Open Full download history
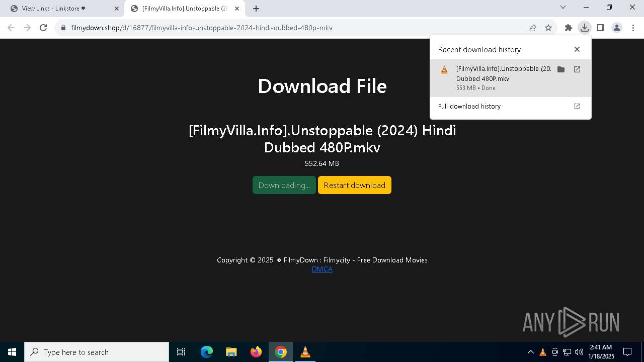Viewport: 644px width, 362px height. click(510, 106)
